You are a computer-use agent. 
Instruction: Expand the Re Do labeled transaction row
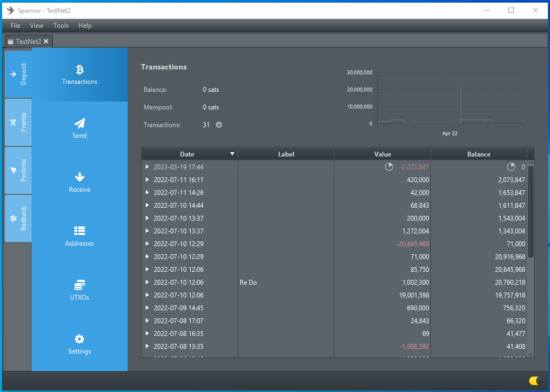coord(147,282)
